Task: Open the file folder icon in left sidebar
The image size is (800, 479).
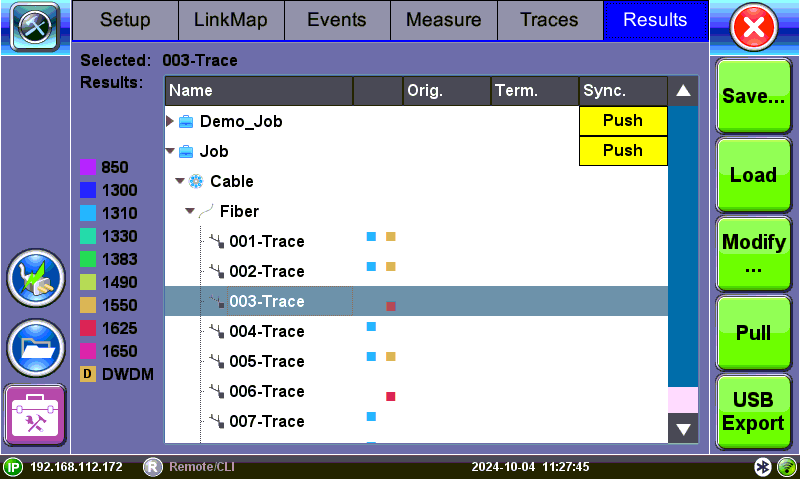Action: point(35,345)
